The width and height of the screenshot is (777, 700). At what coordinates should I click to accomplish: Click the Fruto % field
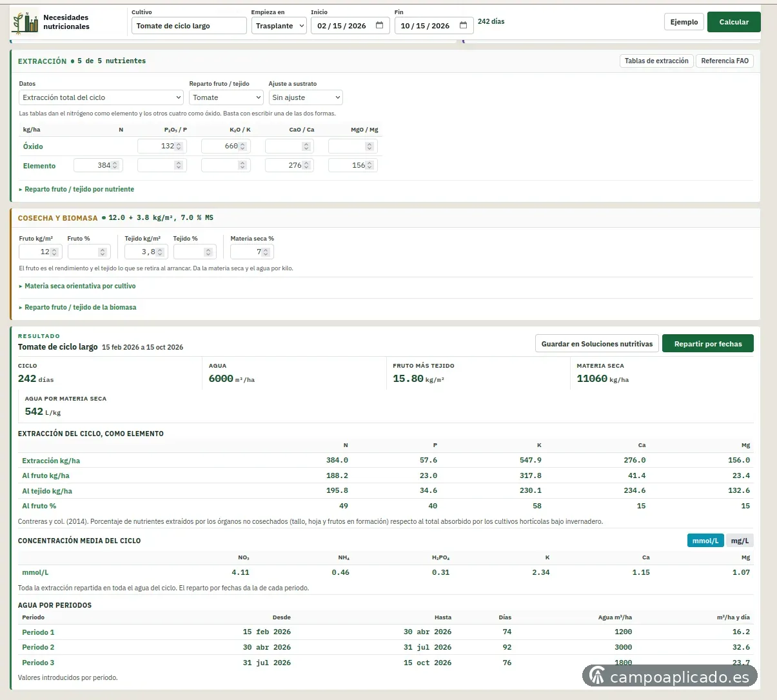point(89,252)
